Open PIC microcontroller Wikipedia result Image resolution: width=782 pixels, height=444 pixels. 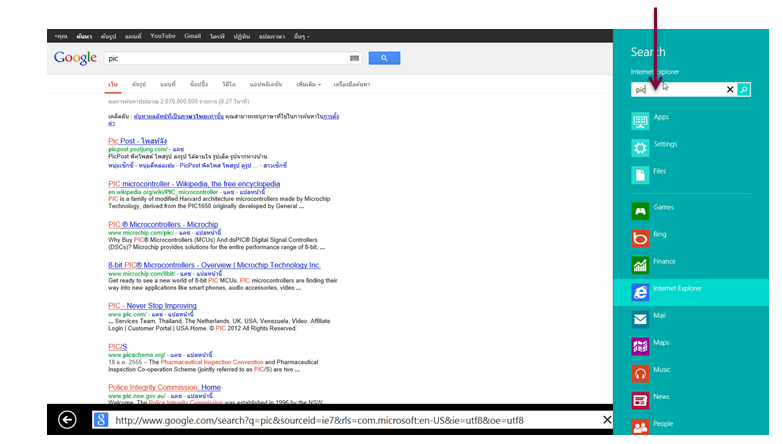[x=194, y=184]
